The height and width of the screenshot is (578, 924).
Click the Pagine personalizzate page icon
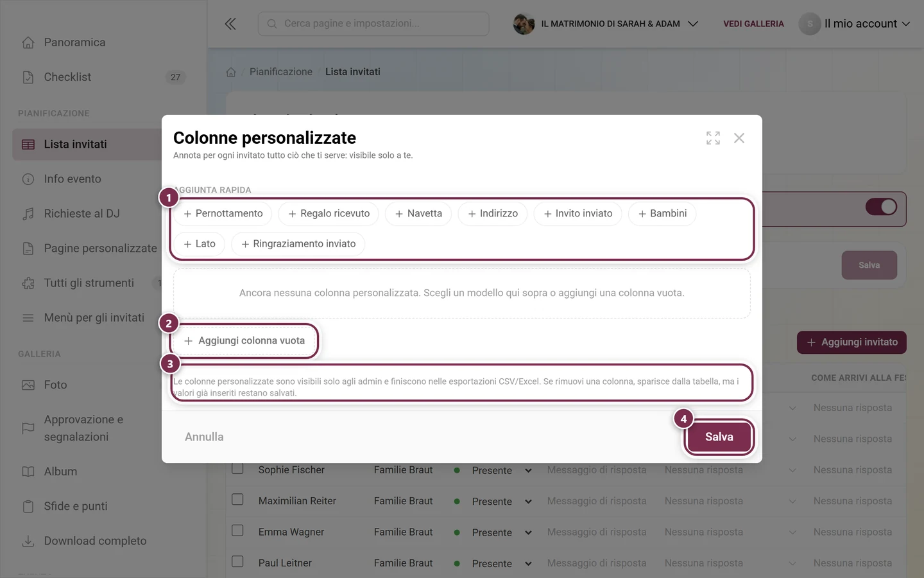pos(28,249)
